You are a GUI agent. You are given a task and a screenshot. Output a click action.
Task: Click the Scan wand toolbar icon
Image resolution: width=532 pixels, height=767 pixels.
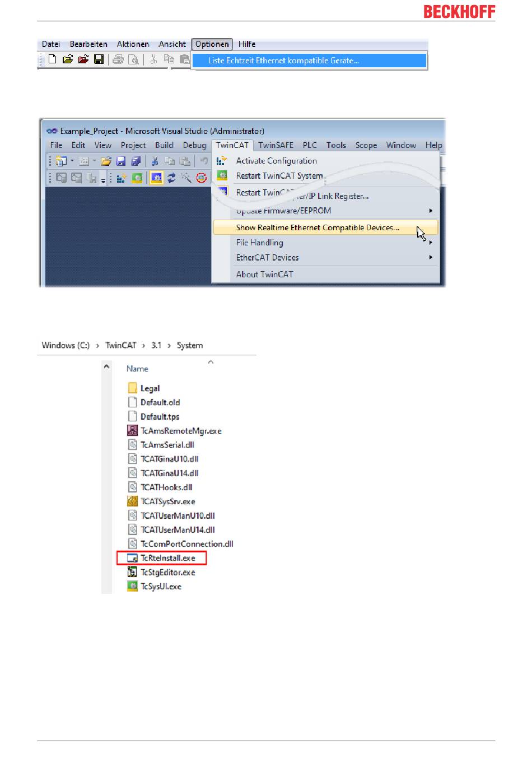point(186,178)
